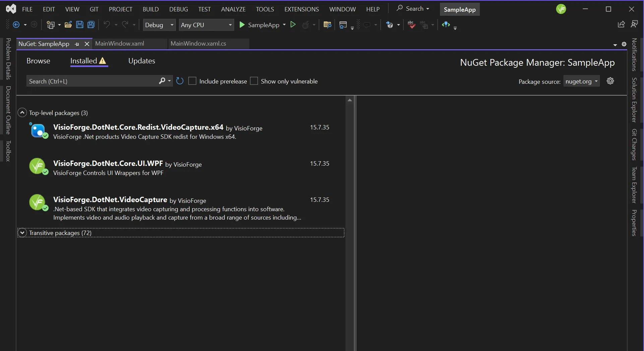Enable Include prerelease checkbox

coord(192,81)
